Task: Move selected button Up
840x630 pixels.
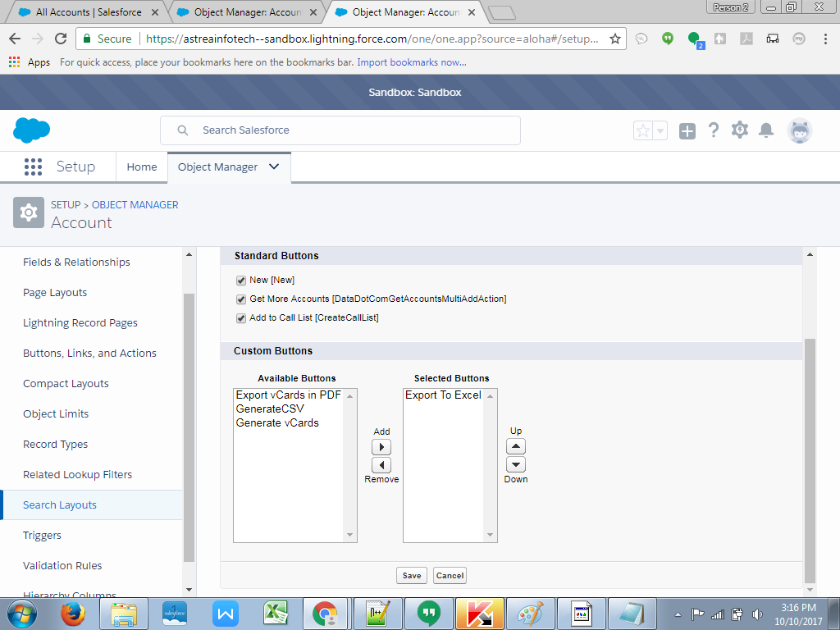Action: (x=516, y=446)
